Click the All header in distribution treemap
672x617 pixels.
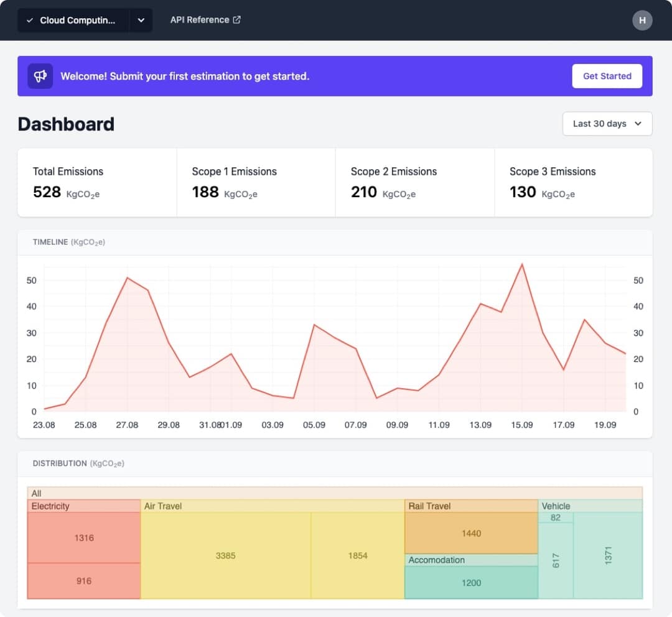pyautogui.click(x=335, y=493)
